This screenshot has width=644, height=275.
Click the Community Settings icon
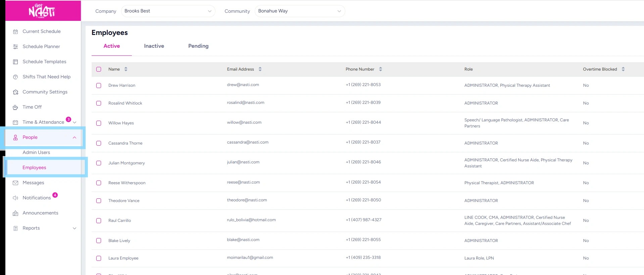(15, 92)
